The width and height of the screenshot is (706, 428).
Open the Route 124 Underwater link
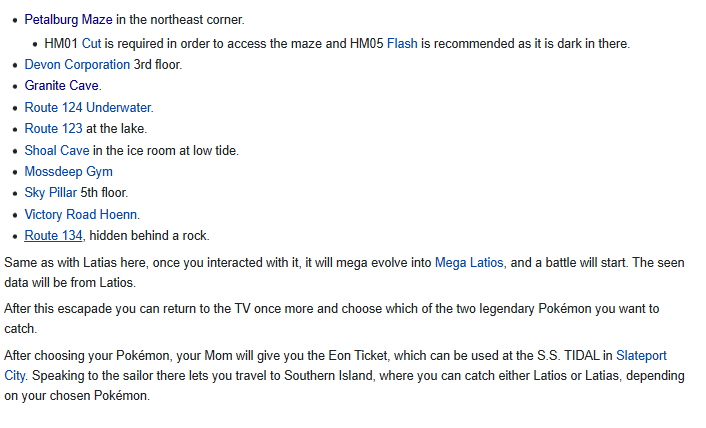point(88,107)
